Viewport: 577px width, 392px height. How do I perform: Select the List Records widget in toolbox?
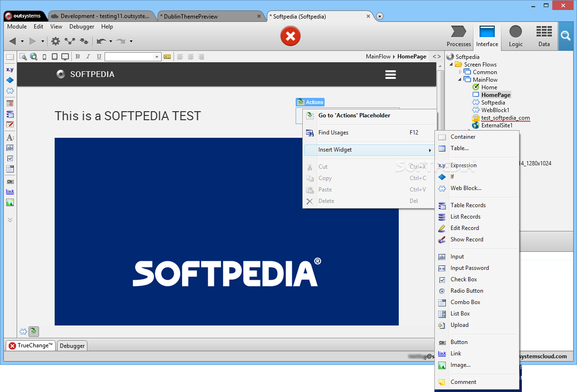pos(10,114)
